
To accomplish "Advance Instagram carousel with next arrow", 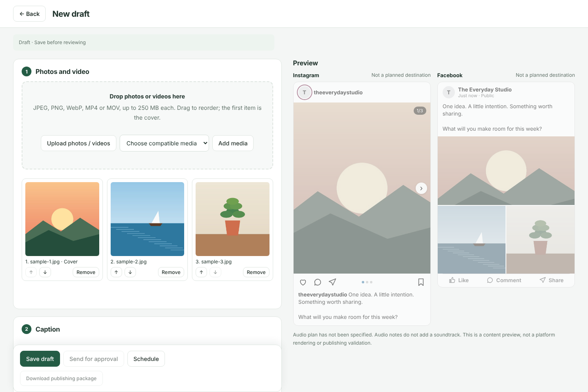I will pyautogui.click(x=421, y=188).
